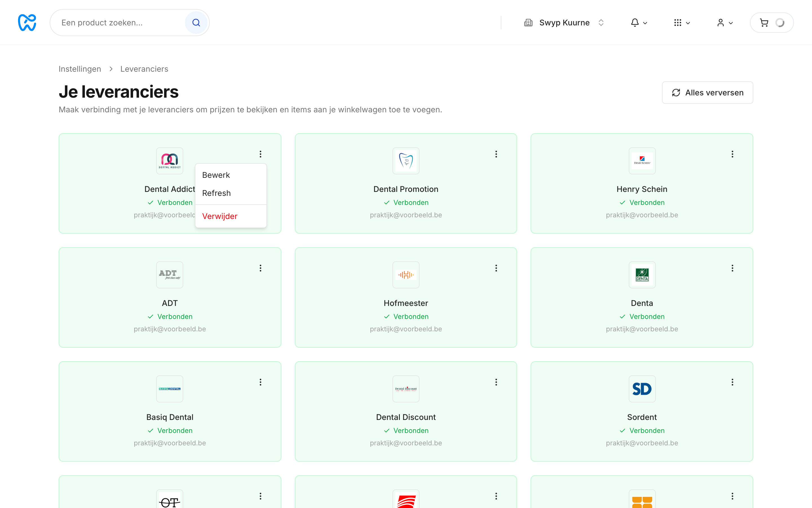The image size is (812, 508).
Task: Click the Hofmeester orange logo
Action: 406,275
